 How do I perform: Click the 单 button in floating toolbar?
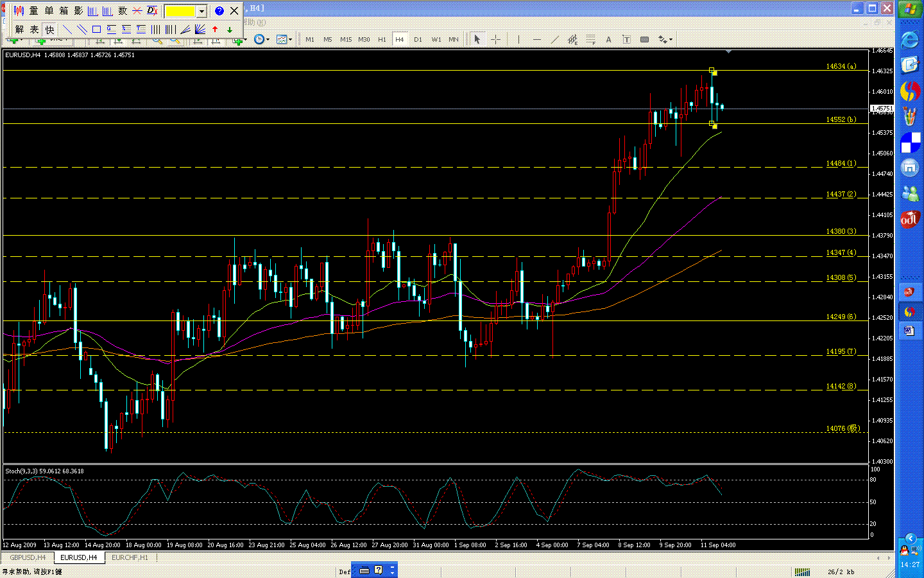click(x=49, y=11)
